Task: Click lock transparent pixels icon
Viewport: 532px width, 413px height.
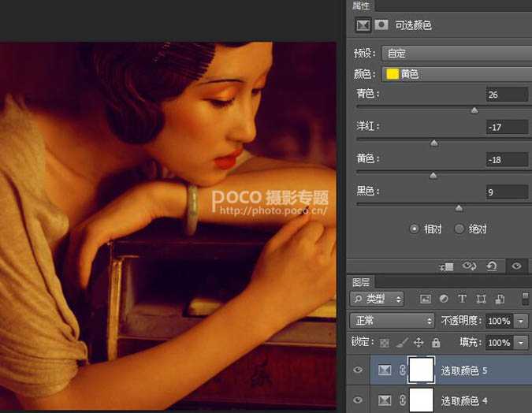Action: coord(385,343)
